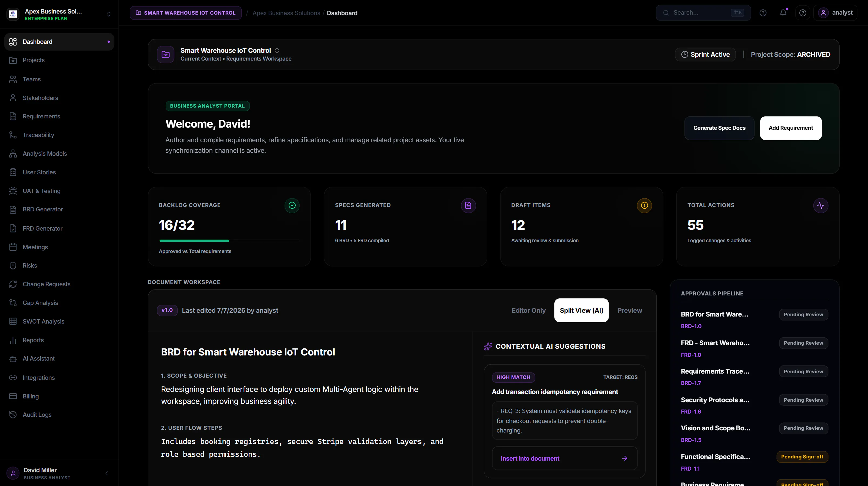Click the Traceability branch icon
Screen dimensions: 868x486
[13, 135]
